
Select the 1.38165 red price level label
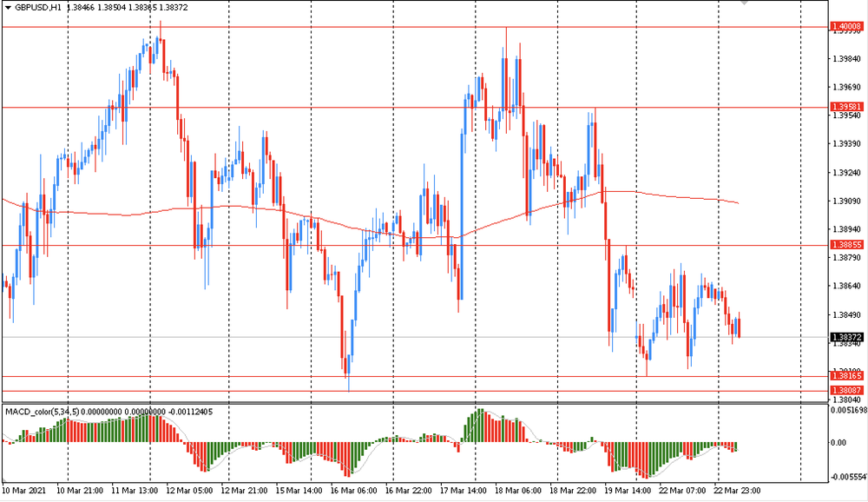coord(847,376)
